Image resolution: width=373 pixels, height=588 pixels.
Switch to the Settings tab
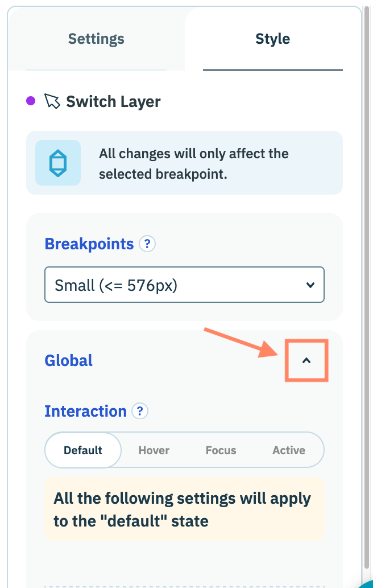click(x=96, y=39)
